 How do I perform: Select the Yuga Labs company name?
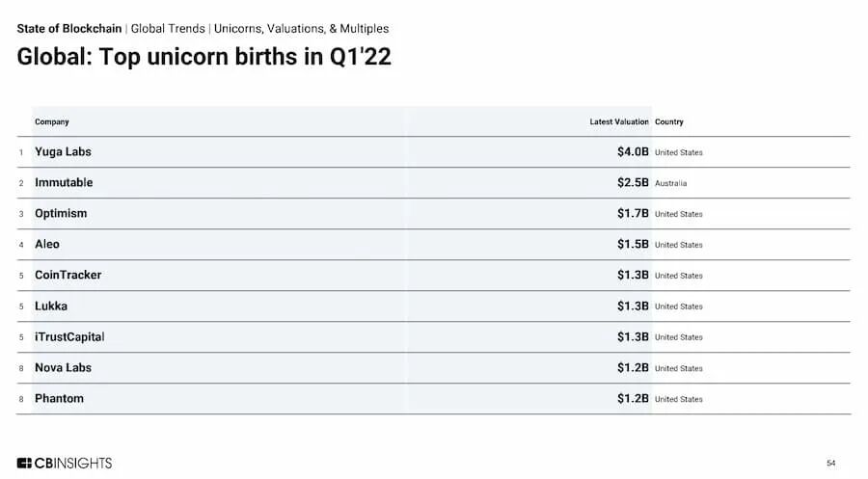[x=63, y=152]
